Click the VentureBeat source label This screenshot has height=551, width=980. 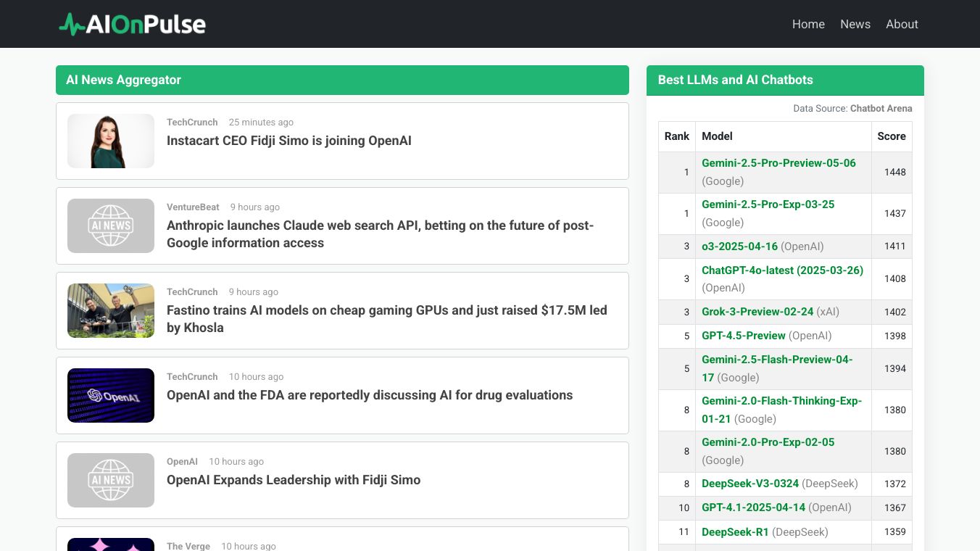point(193,207)
